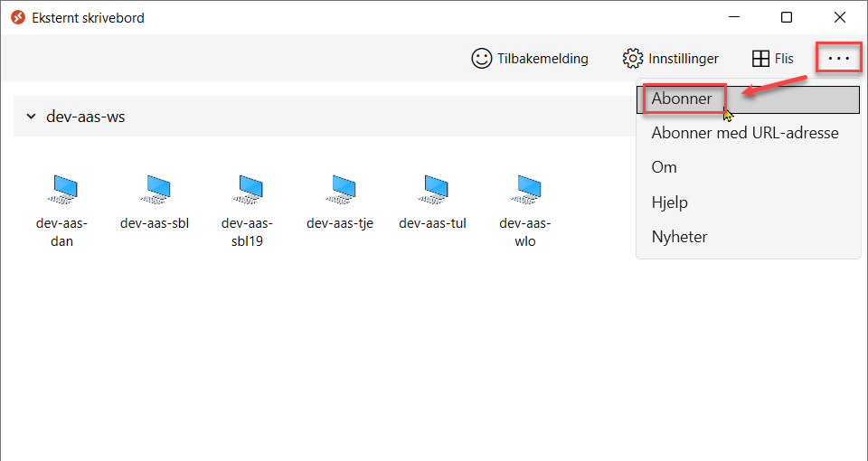Select the dev-aas-tje computer icon

point(341,189)
